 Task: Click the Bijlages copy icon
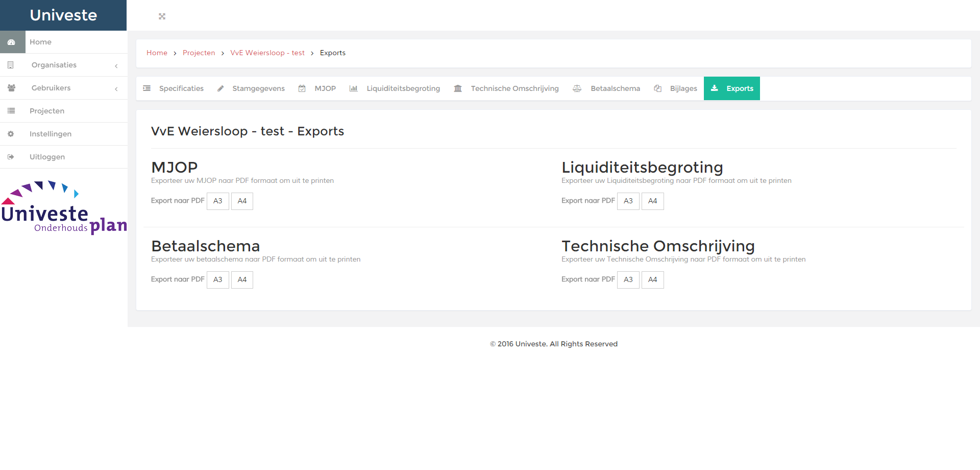coord(657,88)
